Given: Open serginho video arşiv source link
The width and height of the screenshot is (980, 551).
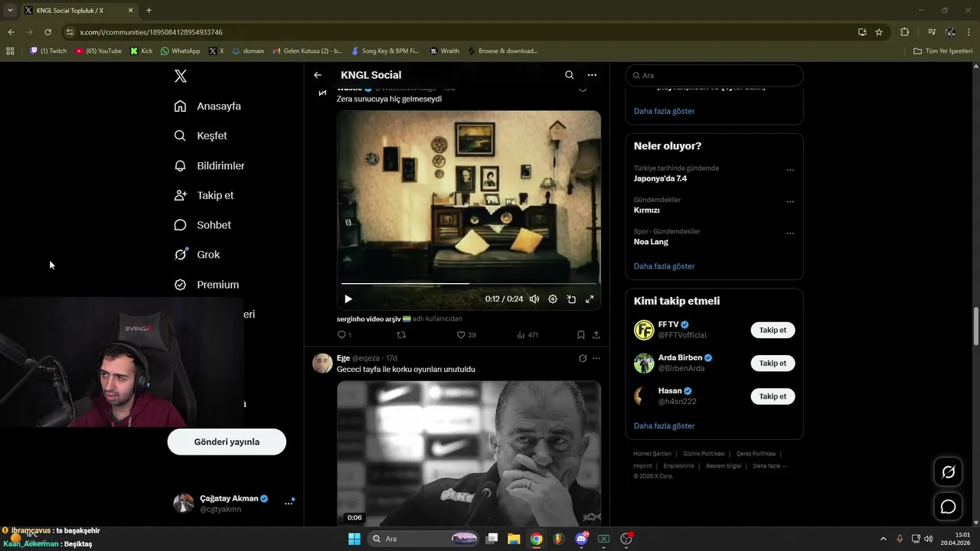Looking at the screenshot, I should click(x=374, y=318).
